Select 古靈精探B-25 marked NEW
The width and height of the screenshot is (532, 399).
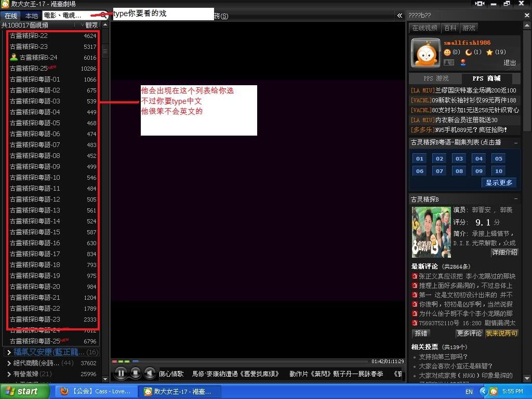click(53, 68)
